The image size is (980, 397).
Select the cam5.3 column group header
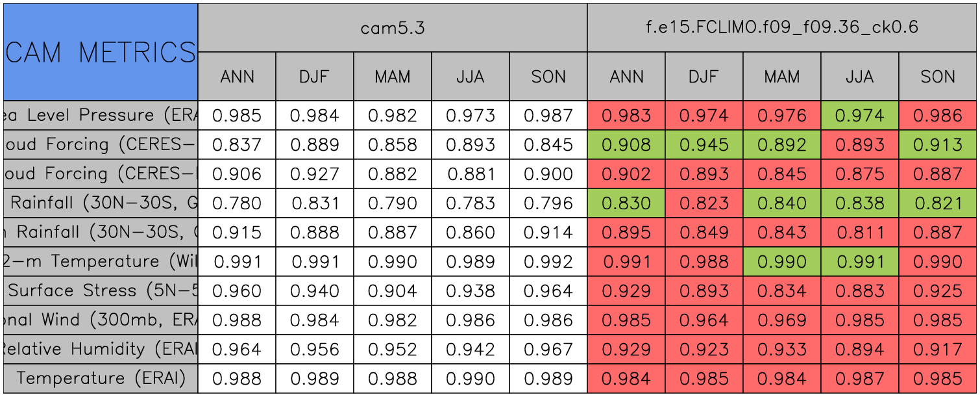point(392,28)
